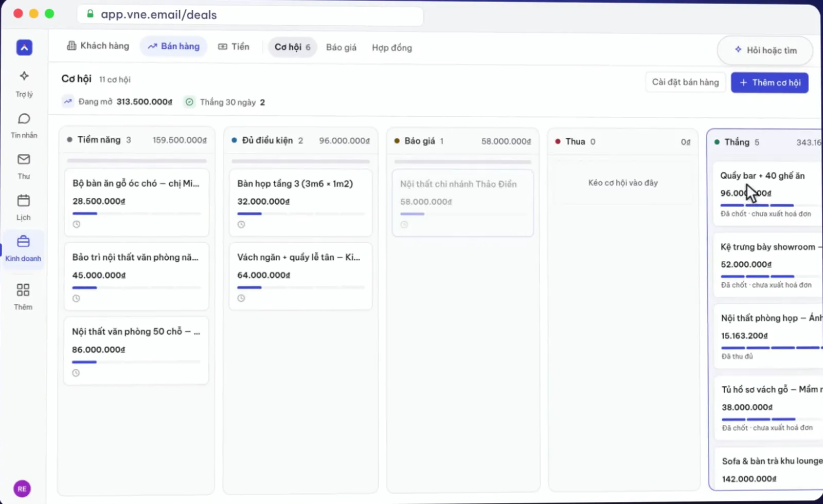Click Đủ điều kiện column header
Image resolution: width=823 pixels, height=504 pixels.
[x=300, y=140]
